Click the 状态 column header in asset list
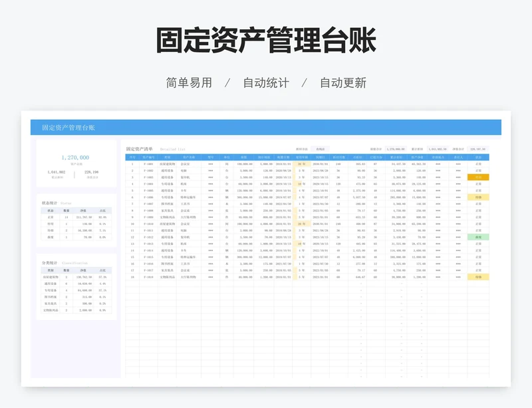 (x=478, y=157)
